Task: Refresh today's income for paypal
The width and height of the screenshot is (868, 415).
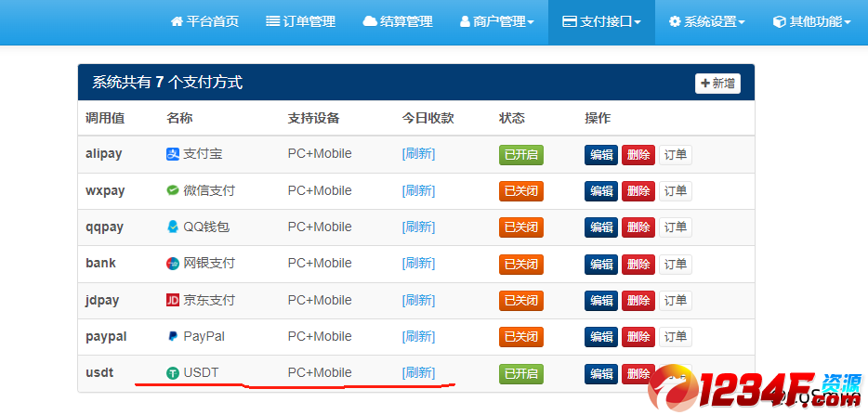Action: click(x=418, y=336)
